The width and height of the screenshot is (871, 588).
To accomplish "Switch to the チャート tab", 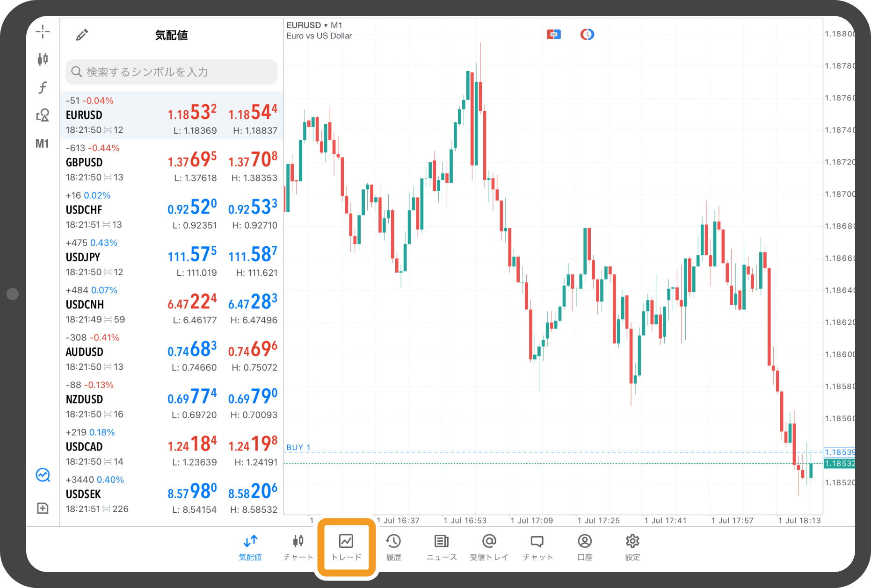I will coord(298,547).
